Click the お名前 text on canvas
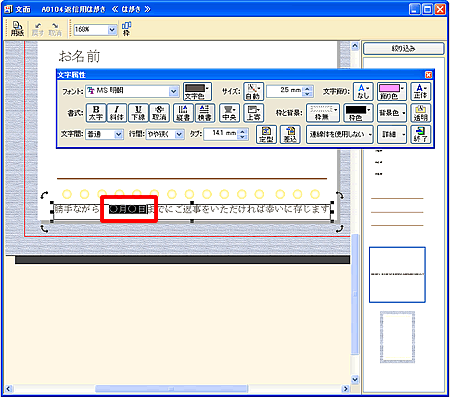The width and height of the screenshot is (450, 397). tap(79, 56)
